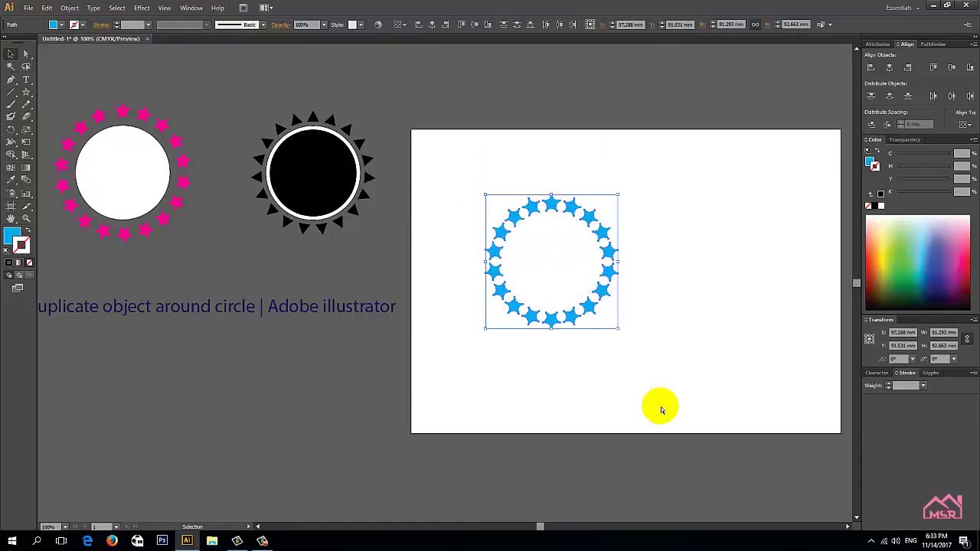Select the Hand tool
This screenshot has height=551, width=980.
[11, 219]
